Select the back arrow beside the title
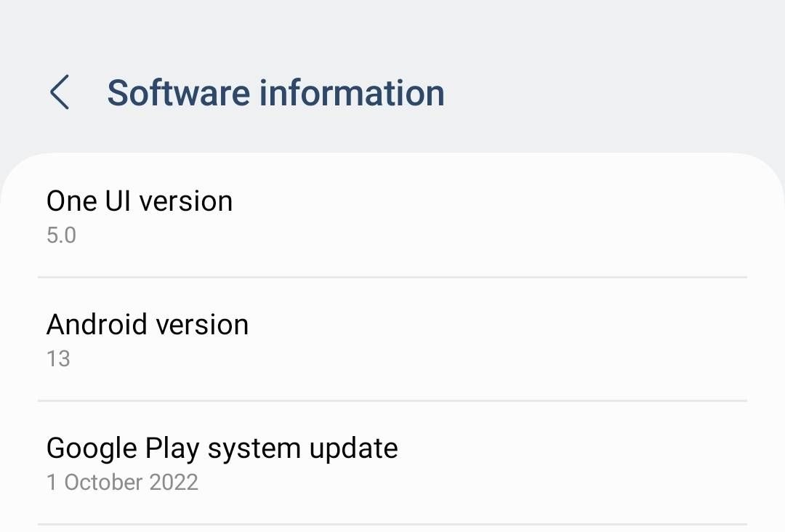785x532 pixels. [x=60, y=92]
